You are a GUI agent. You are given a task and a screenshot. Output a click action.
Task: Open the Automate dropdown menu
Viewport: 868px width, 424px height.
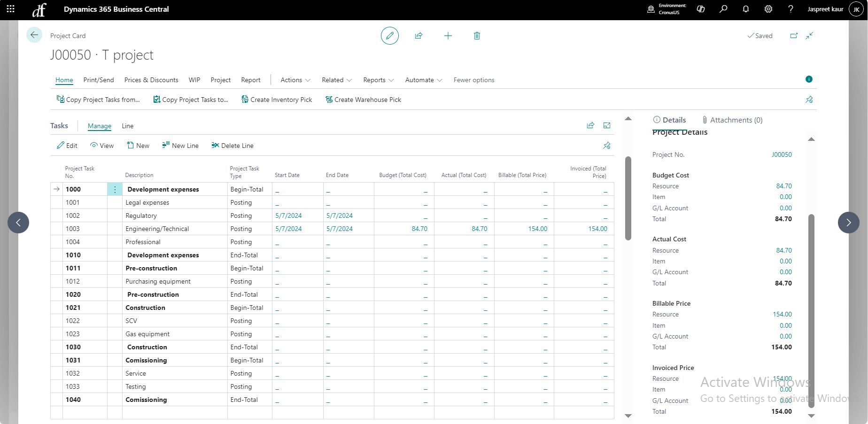click(424, 80)
